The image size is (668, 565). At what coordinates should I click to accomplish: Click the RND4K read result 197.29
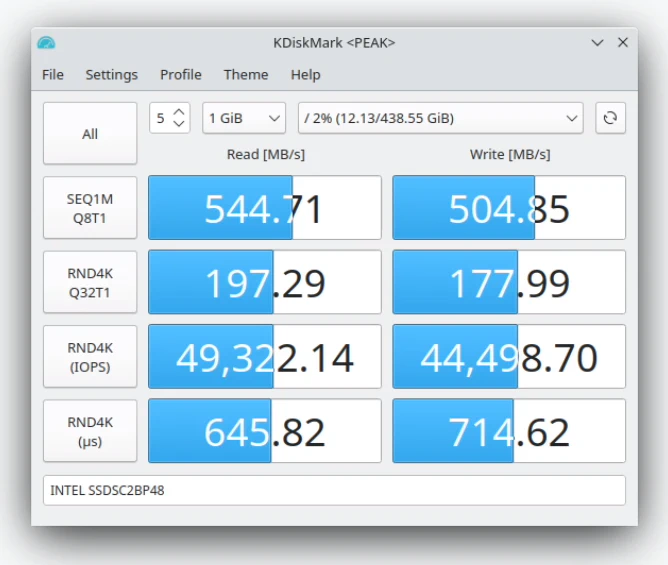(x=265, y=282)
